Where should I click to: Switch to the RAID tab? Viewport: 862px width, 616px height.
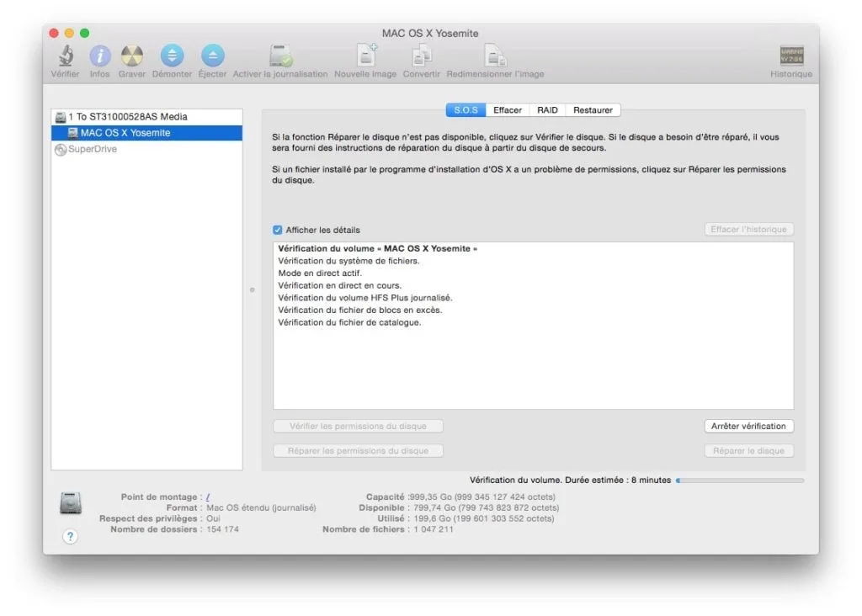[x=547, y=110]
